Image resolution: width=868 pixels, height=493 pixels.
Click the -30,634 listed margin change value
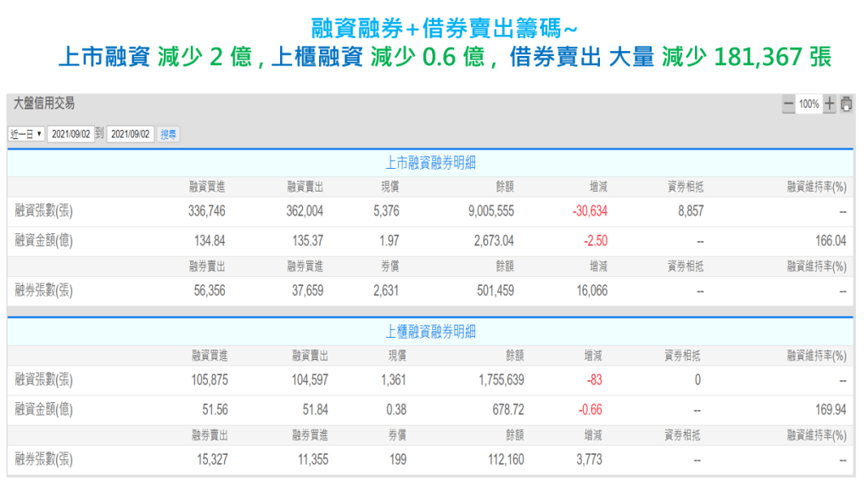tap(590, 211)
